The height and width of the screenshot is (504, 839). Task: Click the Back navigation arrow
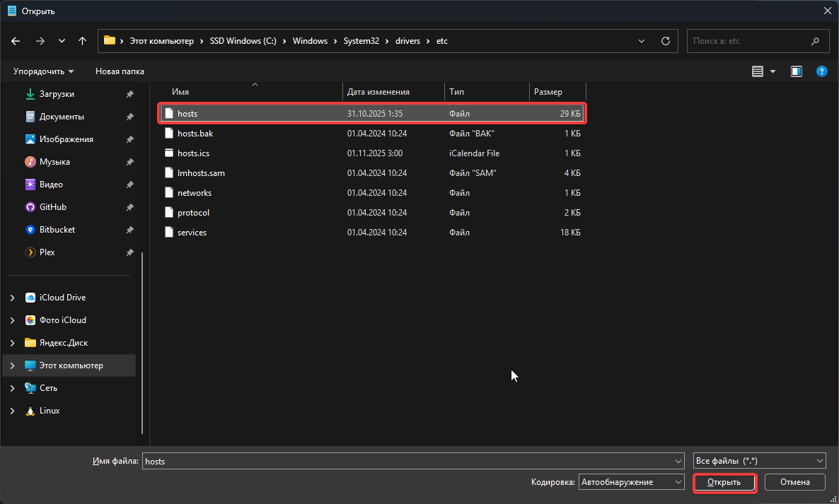click(x=16, y=41)
